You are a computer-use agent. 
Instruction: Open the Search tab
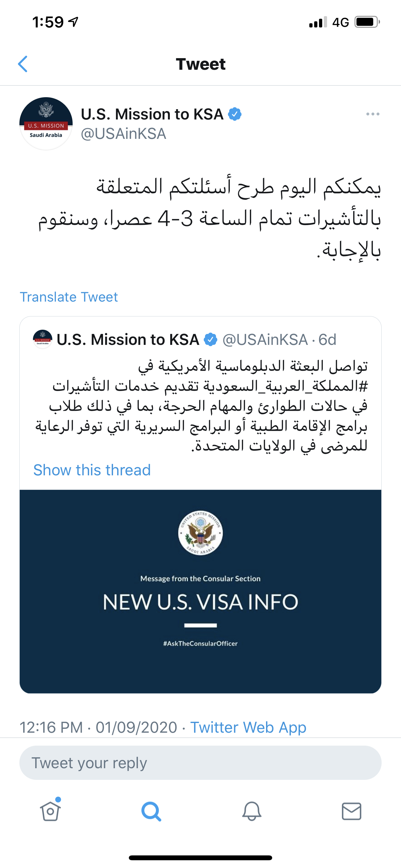(151, 811)
